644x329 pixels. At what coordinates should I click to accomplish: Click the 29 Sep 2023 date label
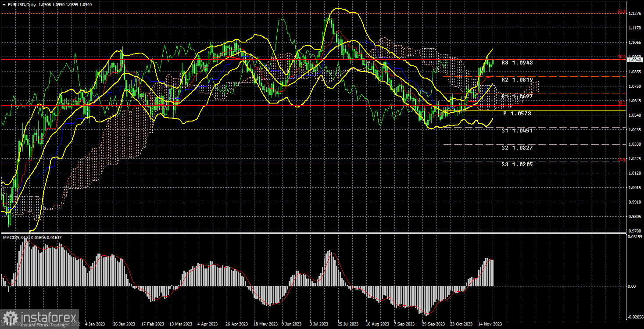click(433, 324)
